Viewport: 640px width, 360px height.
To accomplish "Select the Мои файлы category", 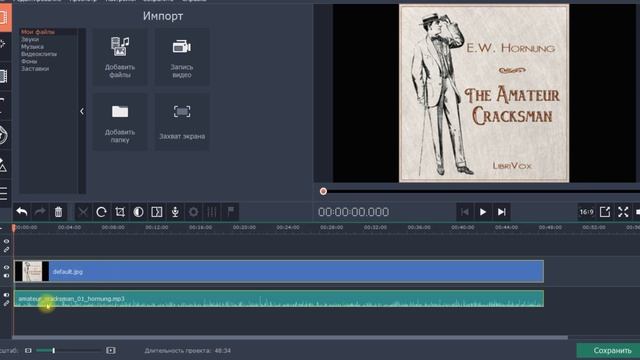I will pyautogui.click(x=38, y=32).
